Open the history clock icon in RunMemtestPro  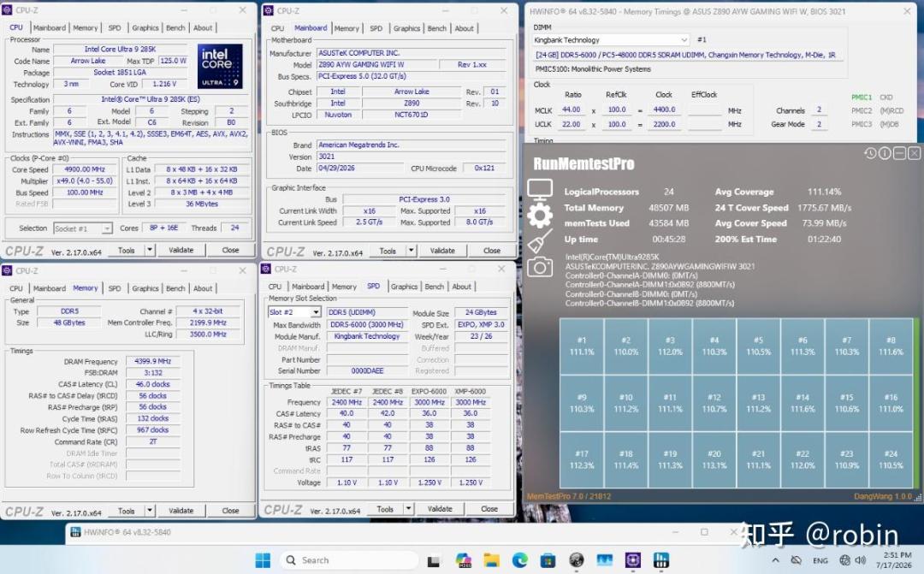coord(870,153)
